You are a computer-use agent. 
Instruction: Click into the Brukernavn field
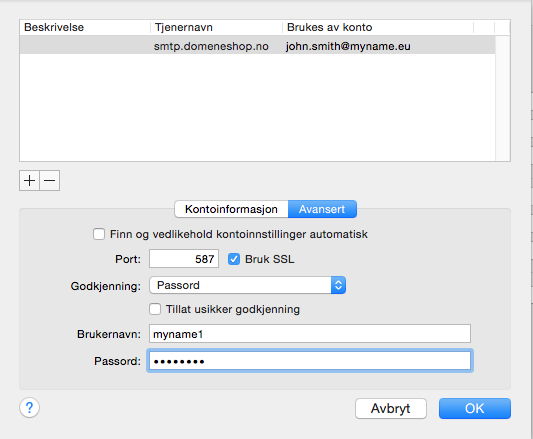(x=310, y=334)
